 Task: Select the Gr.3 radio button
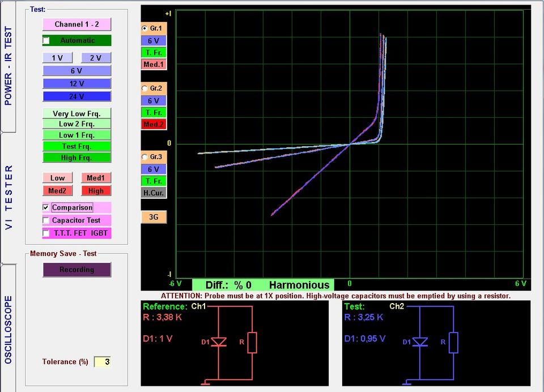point(145,157)
